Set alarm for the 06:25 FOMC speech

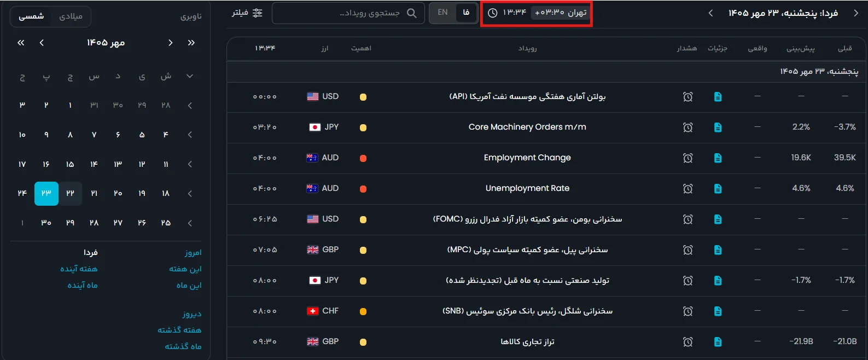(x=688, y=219)
